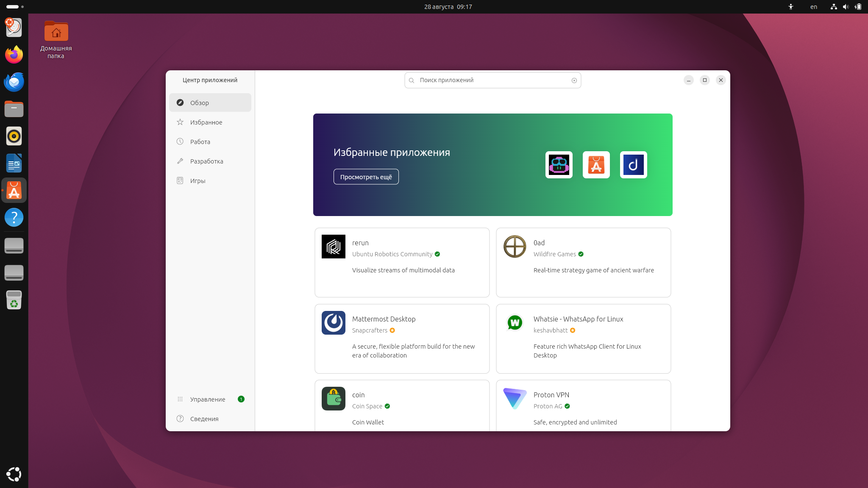The image size is (868, 488).
Task: Open the accessibility menu in the top bar
Action: coord(791,7)
